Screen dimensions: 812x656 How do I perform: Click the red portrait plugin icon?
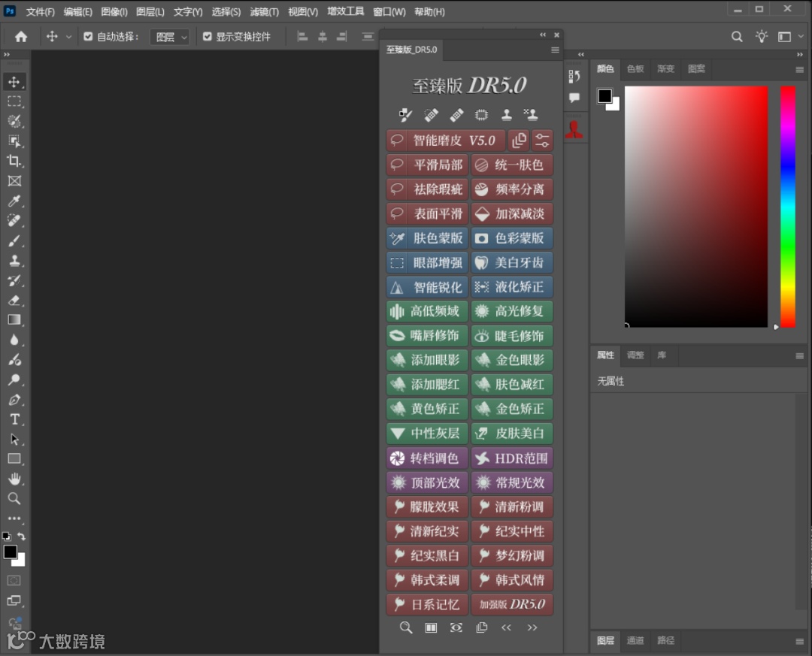pos(574,129)
